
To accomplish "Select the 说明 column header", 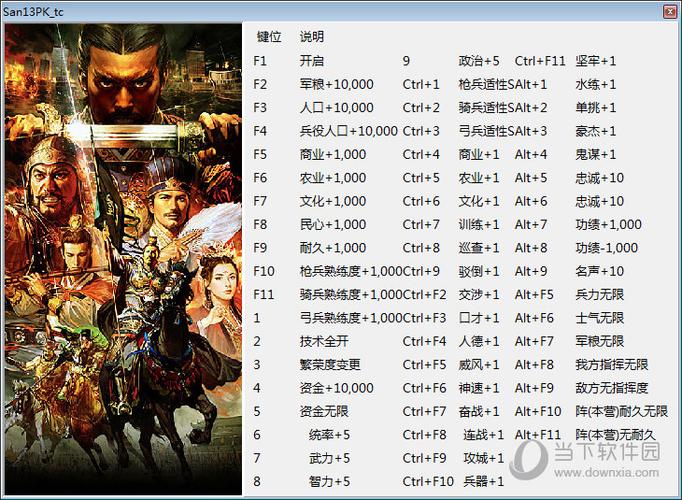I will [x=311, y=37].
